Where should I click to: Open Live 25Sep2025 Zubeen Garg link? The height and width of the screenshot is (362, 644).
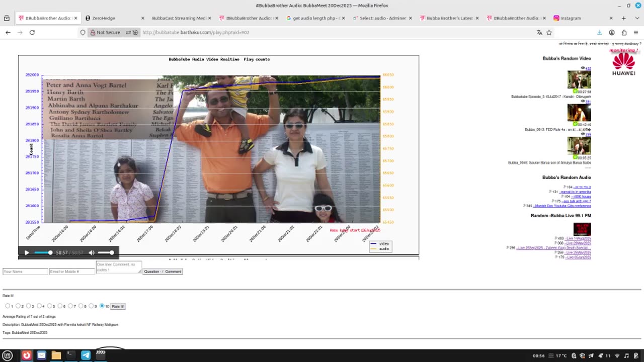[553, 248]
